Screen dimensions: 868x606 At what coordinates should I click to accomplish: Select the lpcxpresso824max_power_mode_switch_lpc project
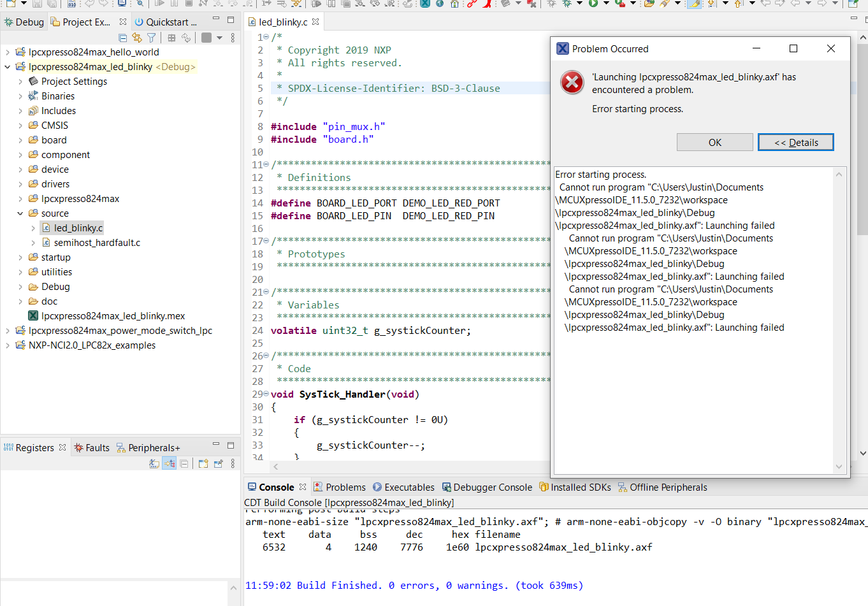pos(113,331)
